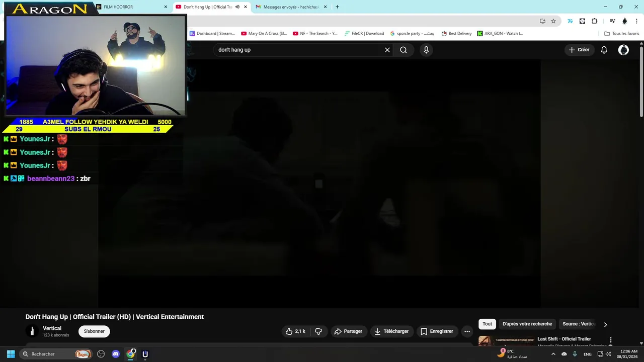Click the teal 7tv extension icon
The image size is (644, 362).
tap(570, 21)
